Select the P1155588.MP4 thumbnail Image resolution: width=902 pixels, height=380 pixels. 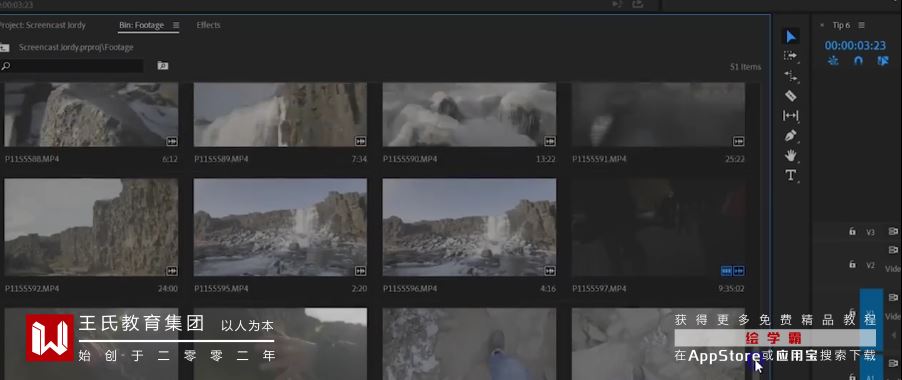(x=91, y=114)
